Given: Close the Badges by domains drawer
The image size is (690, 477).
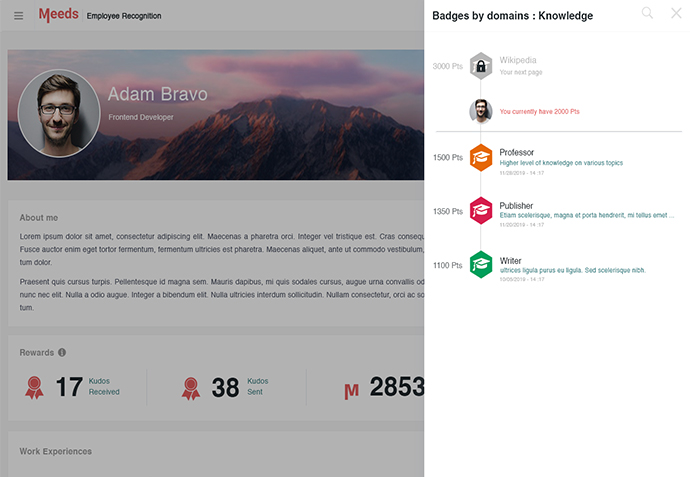Looking at the screenshot, I should (x=676, y=13).
